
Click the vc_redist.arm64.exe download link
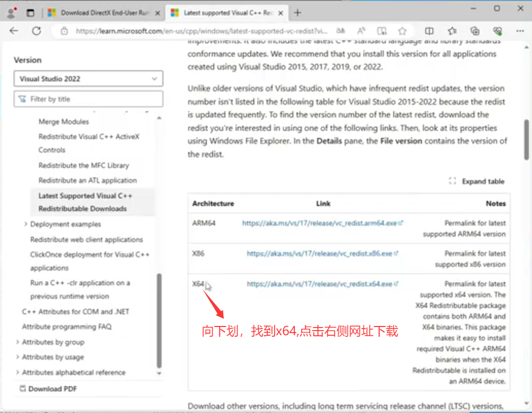pyautogui.click(x=320, y=223)
